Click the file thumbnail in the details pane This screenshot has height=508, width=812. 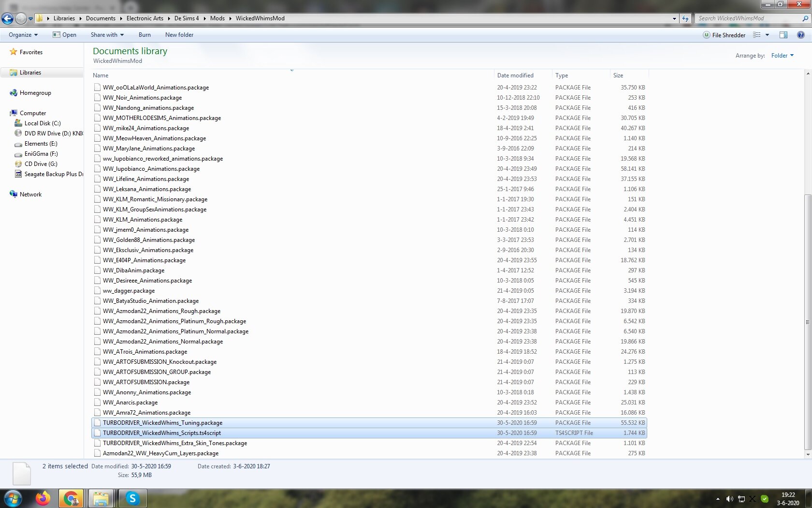[22, 473]
